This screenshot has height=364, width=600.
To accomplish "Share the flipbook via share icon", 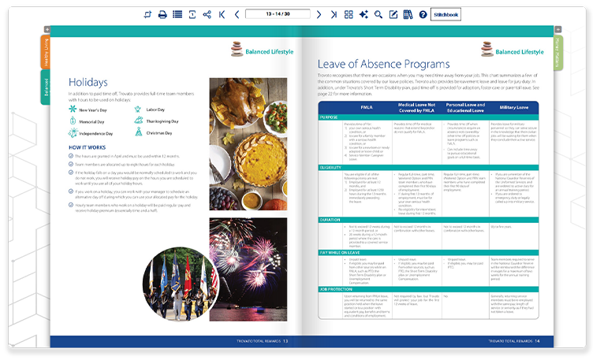I will pos(207,14).
